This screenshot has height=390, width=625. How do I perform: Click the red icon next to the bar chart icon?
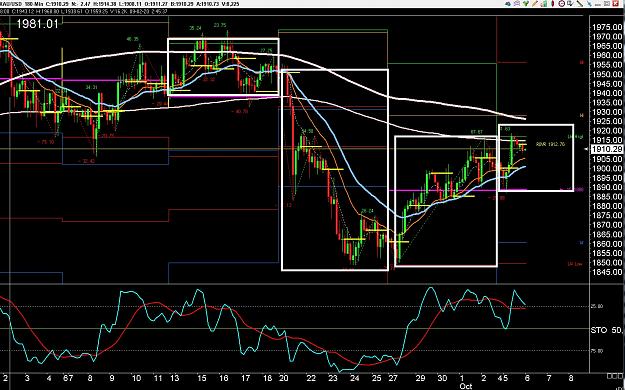553,4
